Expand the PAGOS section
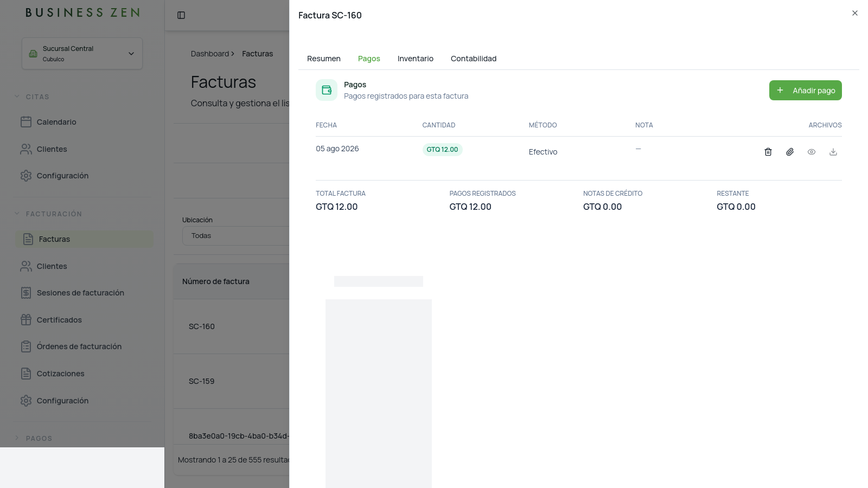Image resolution: width=868 pixels, height=488 pixels. (x=33, y=438)
